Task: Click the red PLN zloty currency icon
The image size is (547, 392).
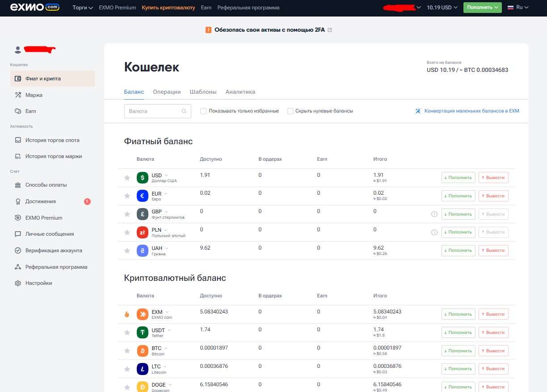Action: 143,232
